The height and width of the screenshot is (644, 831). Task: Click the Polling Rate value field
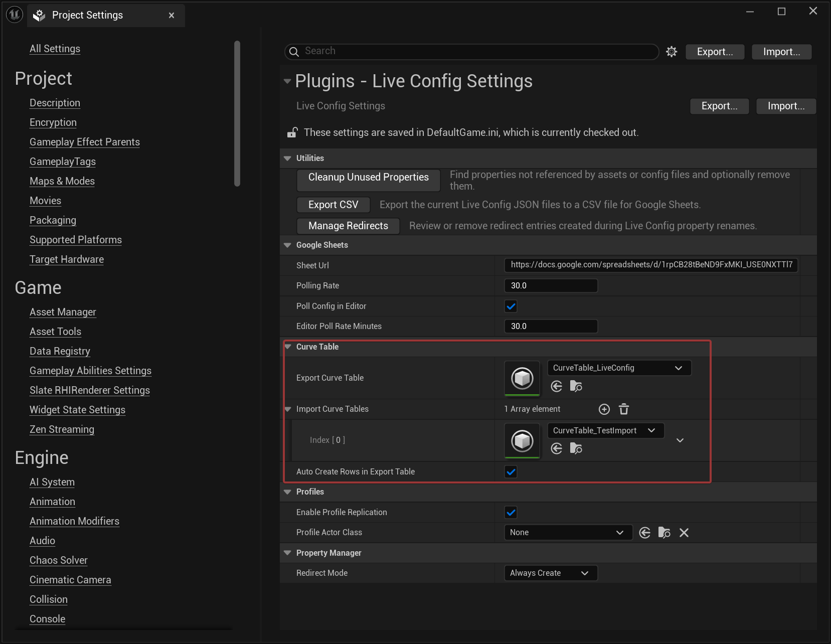point(550,286)
